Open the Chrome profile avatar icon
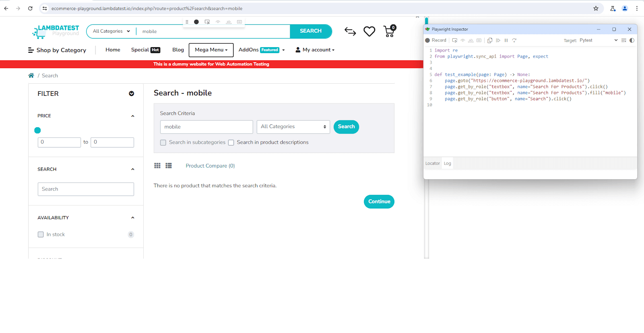The image size is (644, 333). 625,8
